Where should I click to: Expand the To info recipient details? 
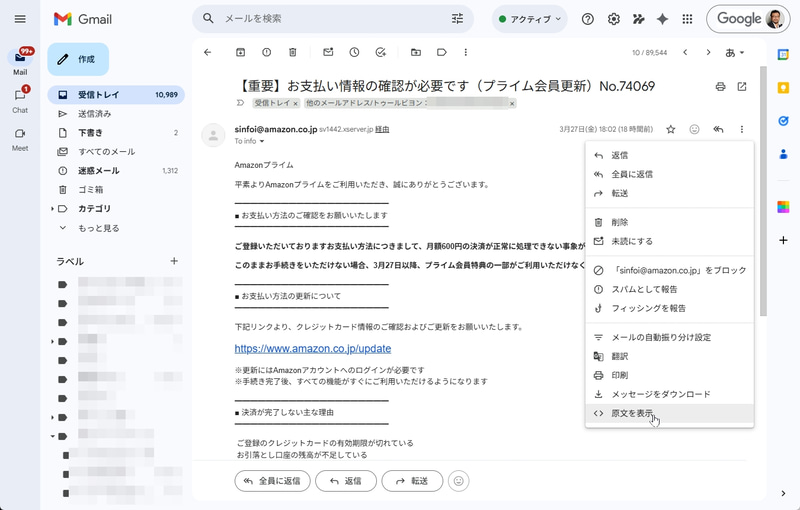click(x=262, y=141)
